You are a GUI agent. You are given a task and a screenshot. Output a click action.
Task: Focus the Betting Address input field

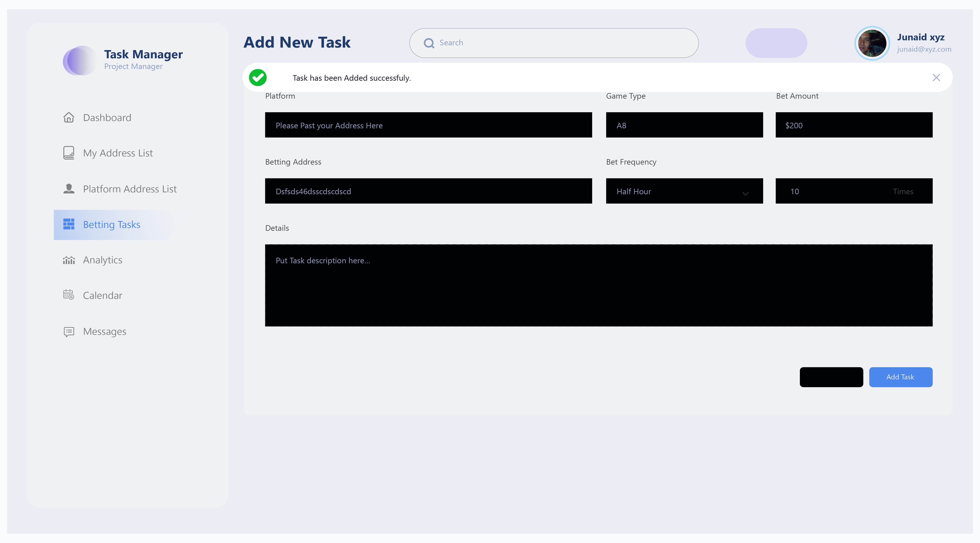tap(428, 191)
